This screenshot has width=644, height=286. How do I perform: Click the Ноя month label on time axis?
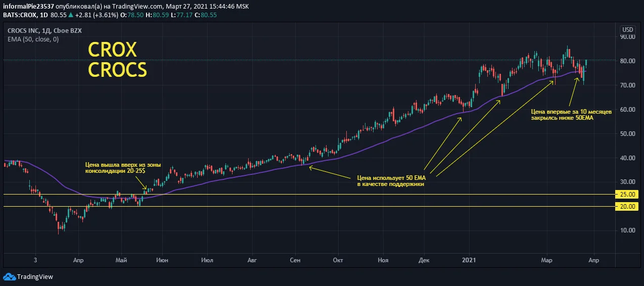point(383,260)
